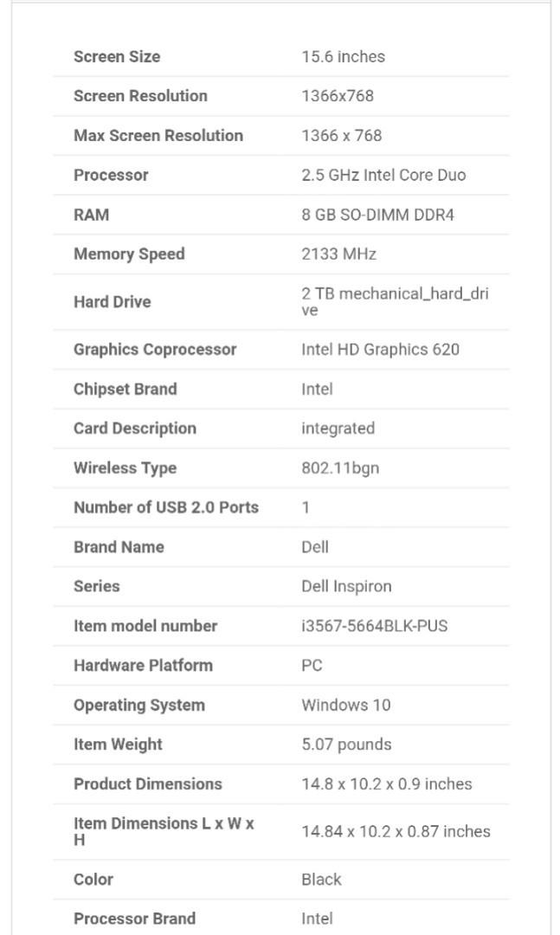Select the 'Black' color value
This screenshot has height=935, width=560.
(321, 880)
